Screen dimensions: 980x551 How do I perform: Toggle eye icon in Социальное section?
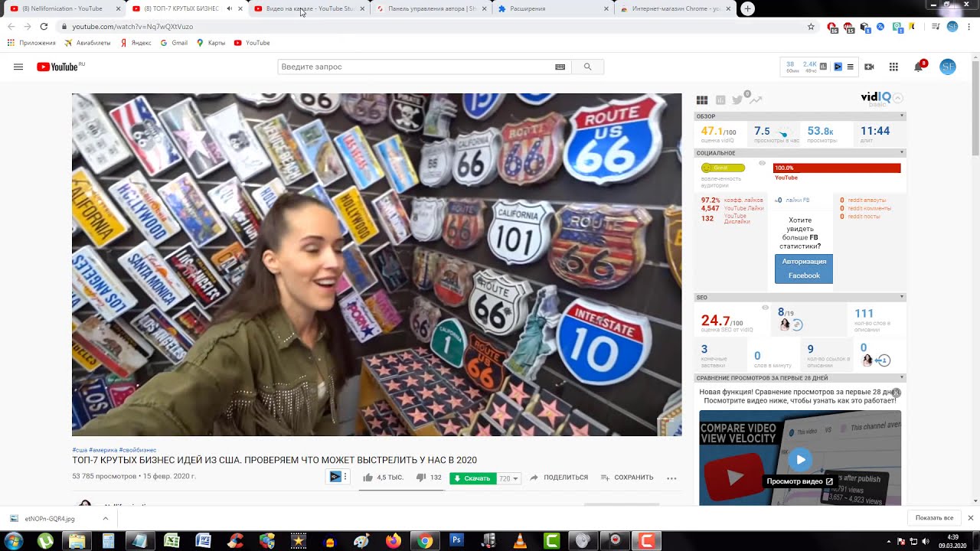tap(762, 163)
